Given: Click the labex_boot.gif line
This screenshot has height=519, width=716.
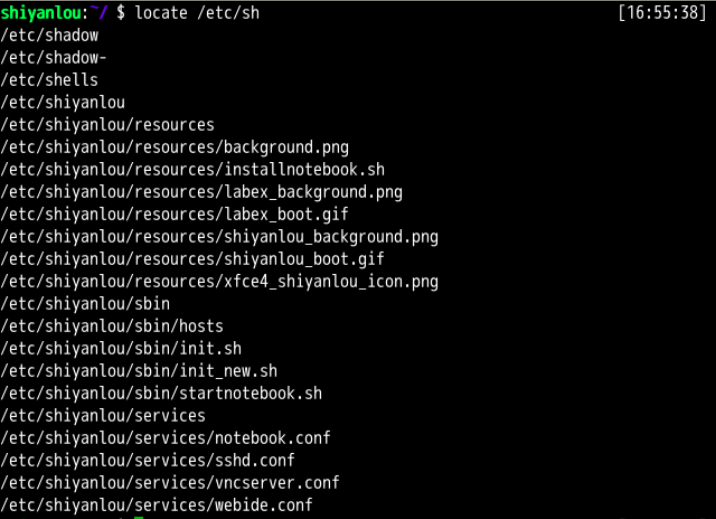Looking at the screenshot, I should pyautogui.click(x=175, y=214).
